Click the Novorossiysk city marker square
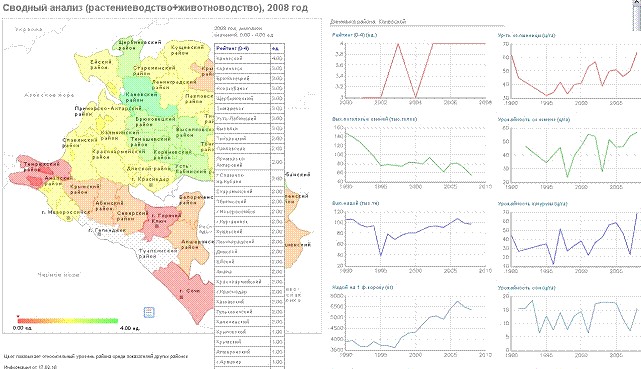Viewport: 641px width, 369px height. point(69,218)
